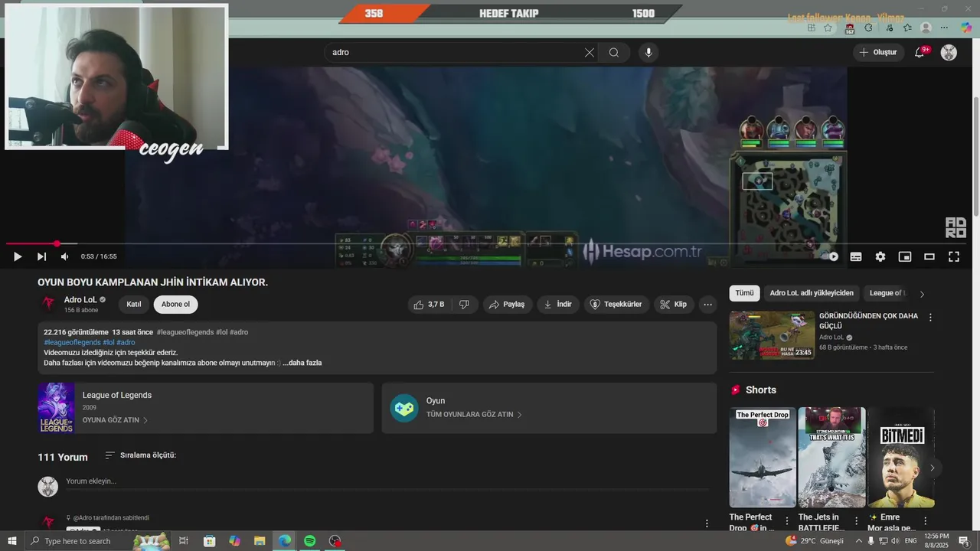Start voice search with microphone icon
The image size is (980, 551).
pyautogui.click(x=648, y=53)
